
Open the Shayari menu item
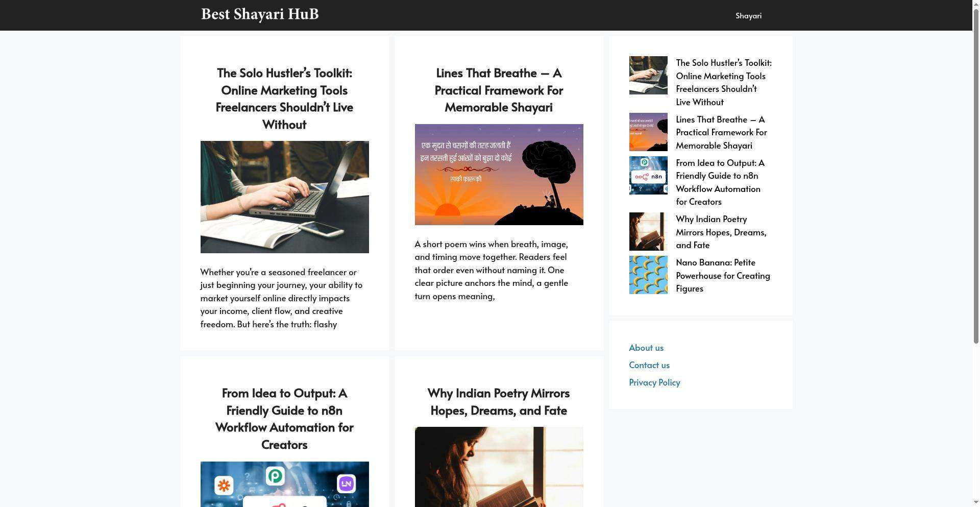point(748,16)
